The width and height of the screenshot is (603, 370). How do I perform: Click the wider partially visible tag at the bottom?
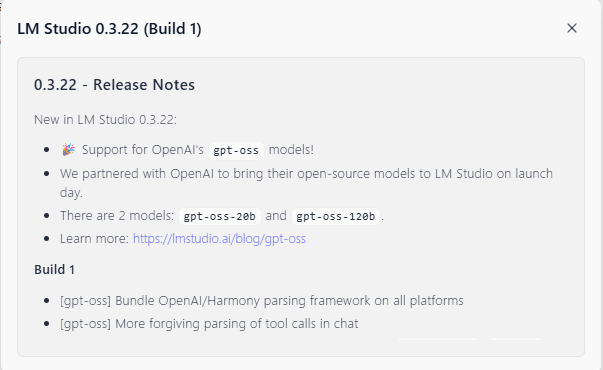[x=437, y=339]
